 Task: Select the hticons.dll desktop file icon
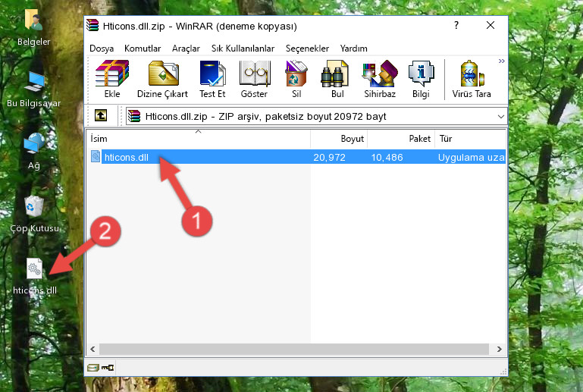[x=35, y=275]
